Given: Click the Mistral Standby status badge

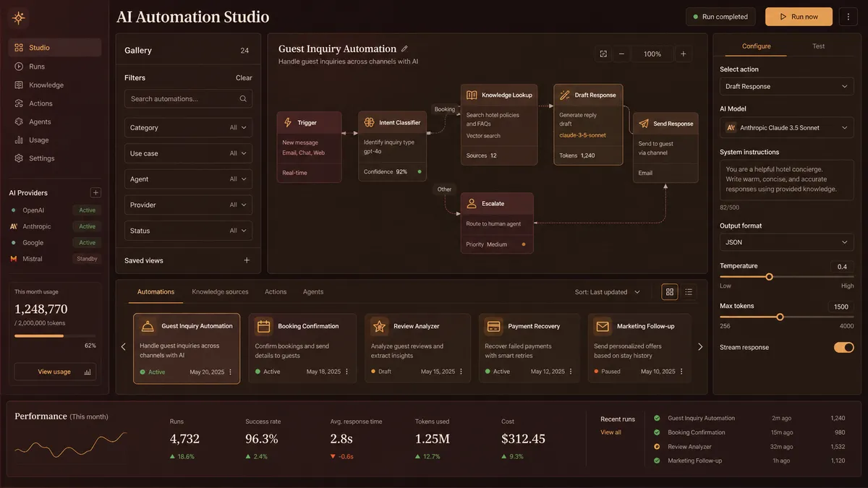Looking at the screenshot, I should (x=88, y=259).
